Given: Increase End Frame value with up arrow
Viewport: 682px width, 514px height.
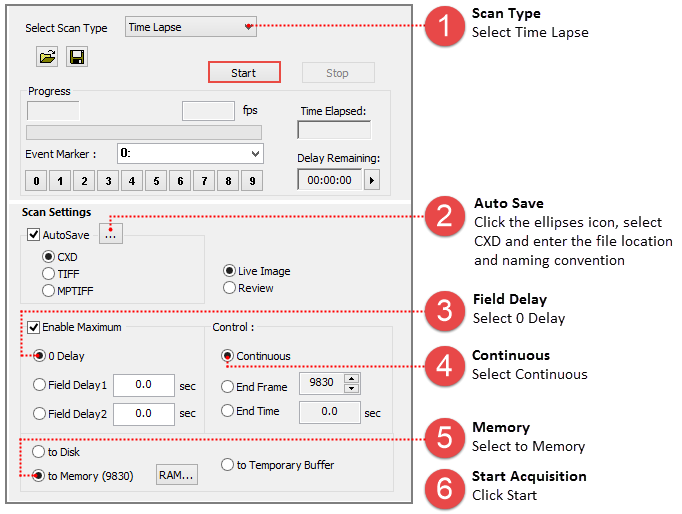Looking at the screenshot, I should 351,380.
